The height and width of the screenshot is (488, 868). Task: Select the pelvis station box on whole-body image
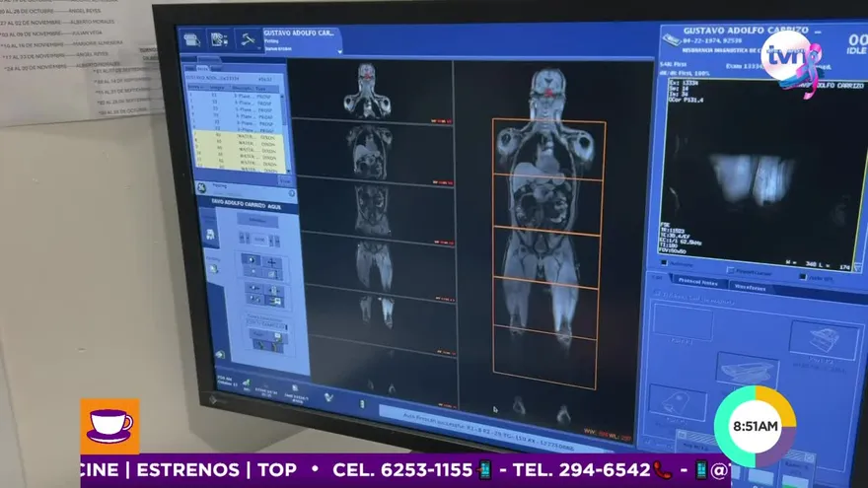point(545,256)
